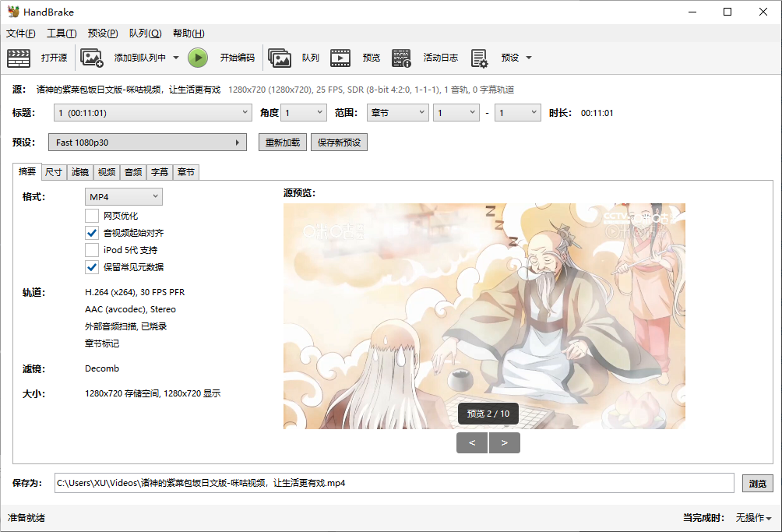Image resolution: width=782 pixels, height=532 pixels.
Task: Open the Queue via its images icon
Action: (x=280, y=58)
